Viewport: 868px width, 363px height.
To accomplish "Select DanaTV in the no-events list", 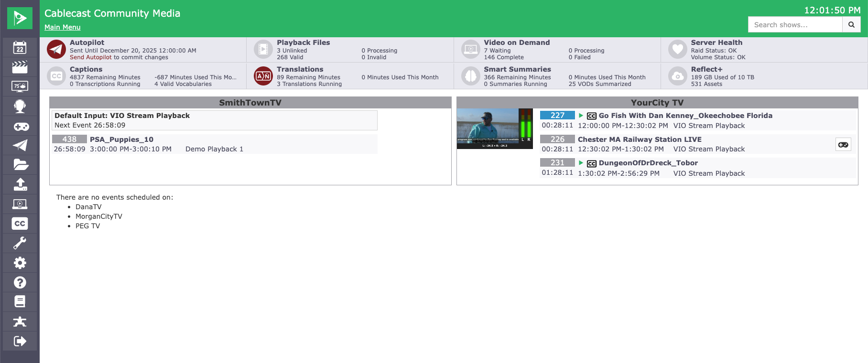I will pyautogui.click(x=88, y=207).
